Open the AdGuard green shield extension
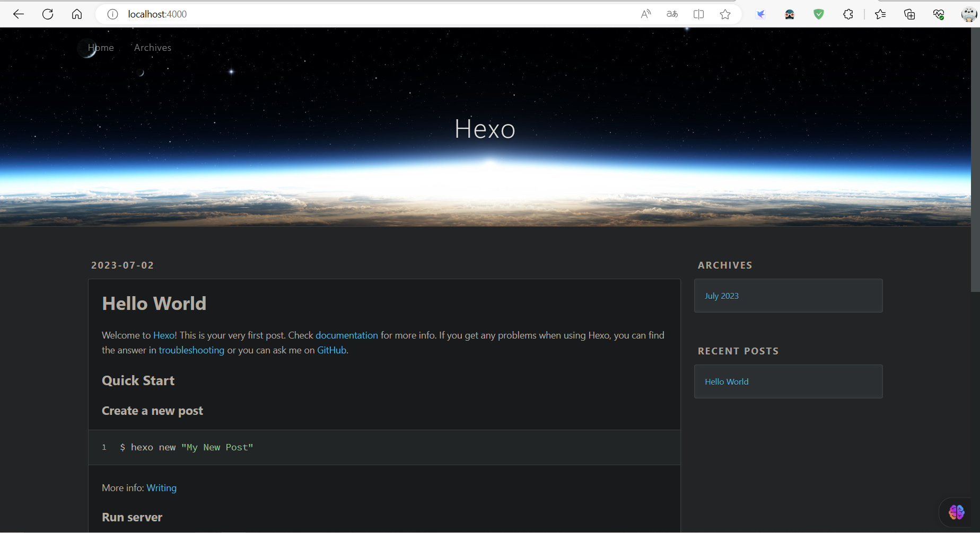 pyautogui.click(x=819, y=14)
